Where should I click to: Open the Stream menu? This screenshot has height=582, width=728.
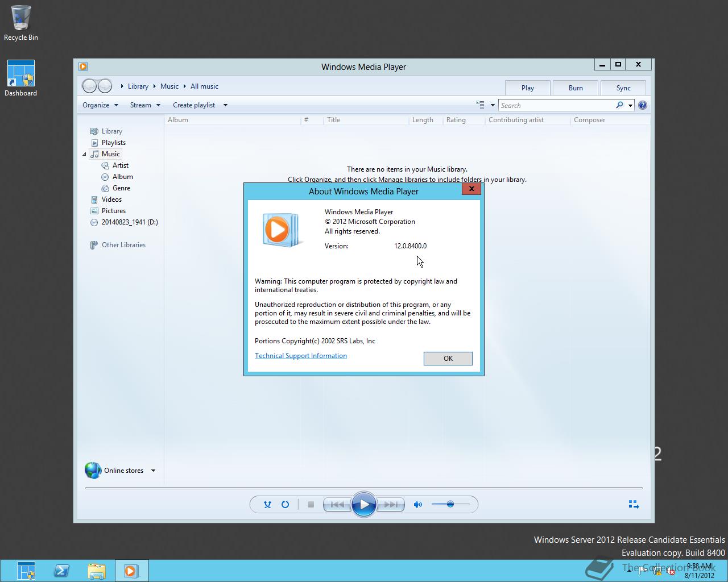145,105
